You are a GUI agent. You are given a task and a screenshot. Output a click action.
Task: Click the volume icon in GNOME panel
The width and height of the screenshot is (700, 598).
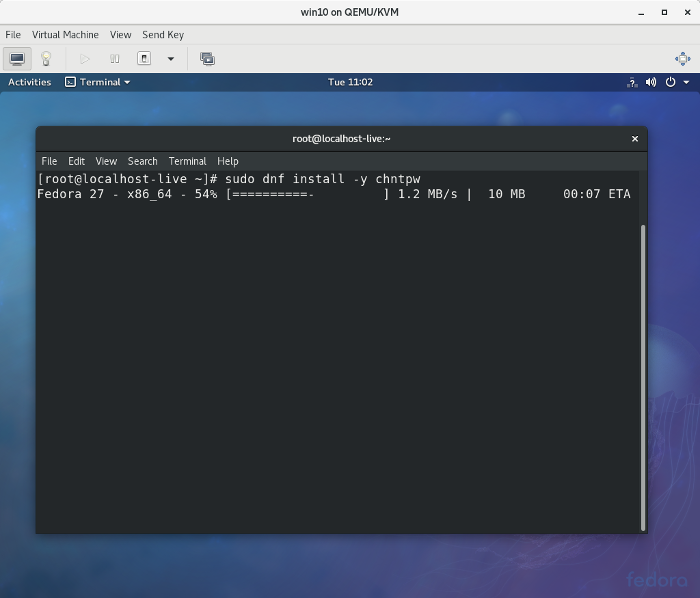(651, 82)
